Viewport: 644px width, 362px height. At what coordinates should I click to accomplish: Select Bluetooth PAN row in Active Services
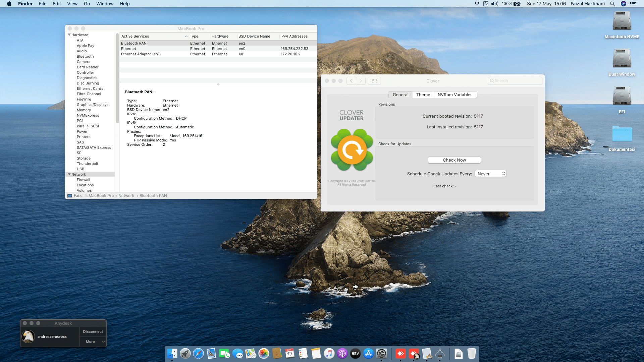218,43
